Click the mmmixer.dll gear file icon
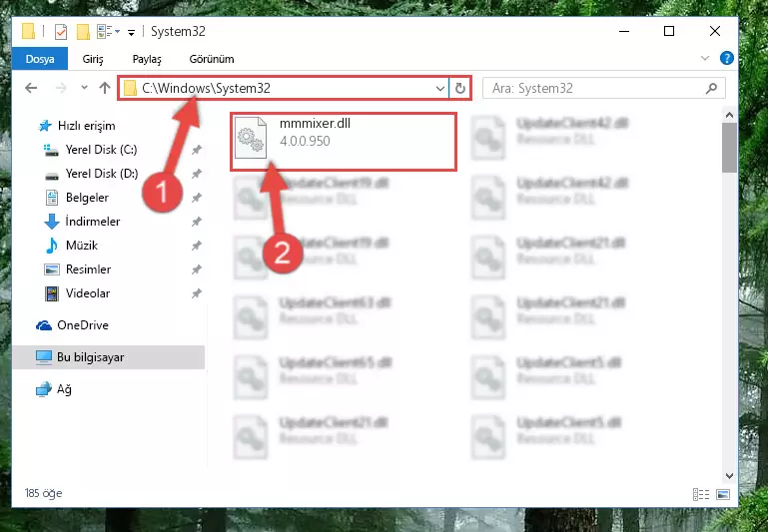The width and height of the screenshot is (768, 532). (x=251, y=139)
